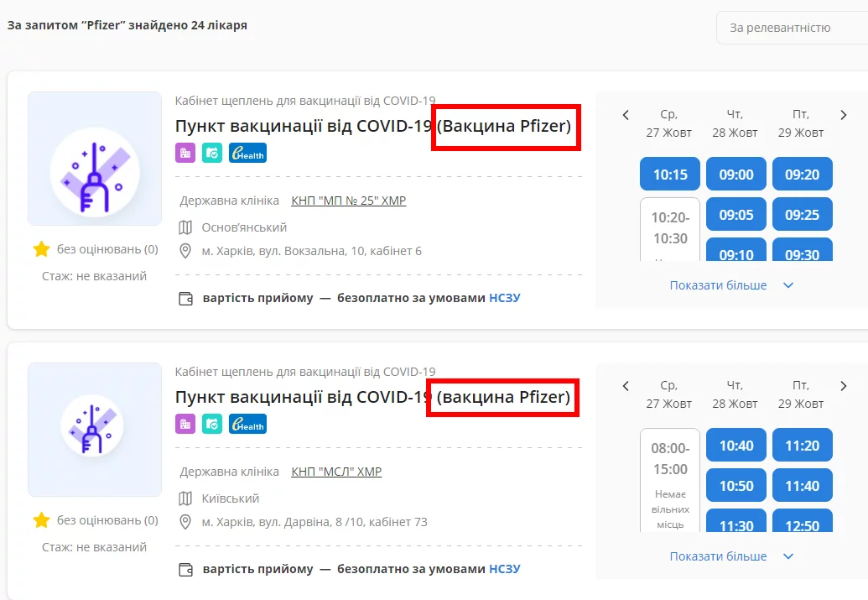The image size is (868, 600).
Task: Book the 11:20 time slot
Action: [x=802, y=445]
